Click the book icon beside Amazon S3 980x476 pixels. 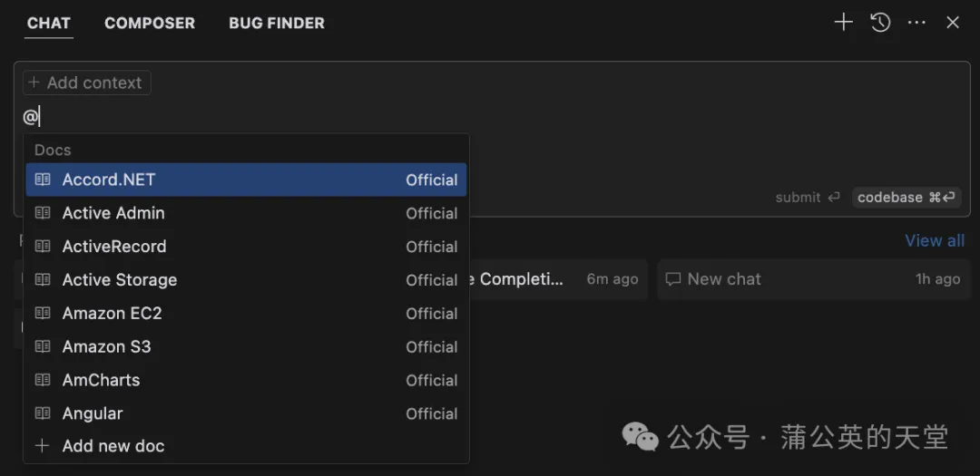tap(43, 346)
